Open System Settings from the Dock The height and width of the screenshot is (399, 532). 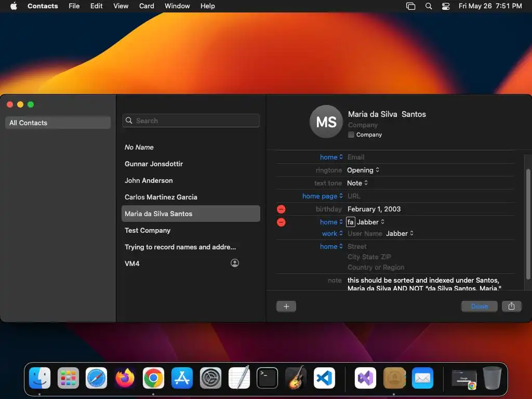click(x=210, y=378)
